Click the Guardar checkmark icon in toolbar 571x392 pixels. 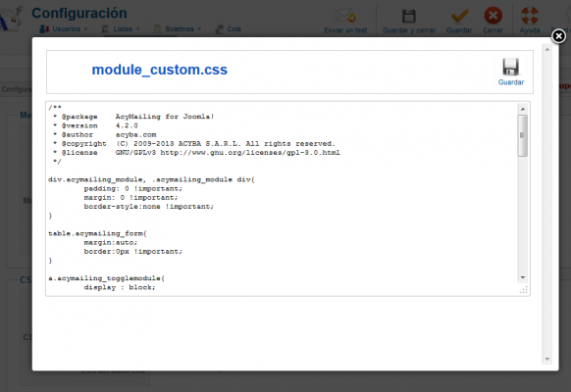coord(459,17)
